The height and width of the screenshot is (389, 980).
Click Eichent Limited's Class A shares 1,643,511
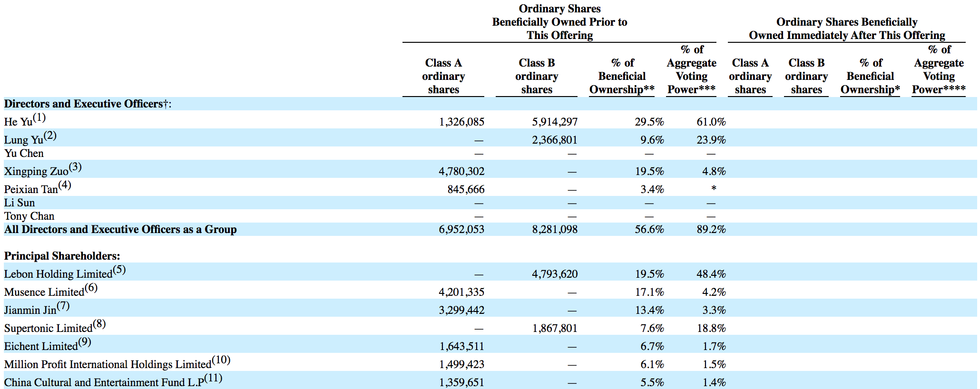coord(461,346)
